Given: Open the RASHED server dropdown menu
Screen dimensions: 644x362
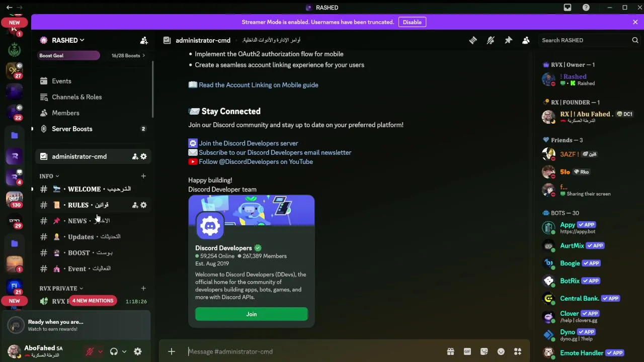Looking at the screenshot, I should click(69, 40).
